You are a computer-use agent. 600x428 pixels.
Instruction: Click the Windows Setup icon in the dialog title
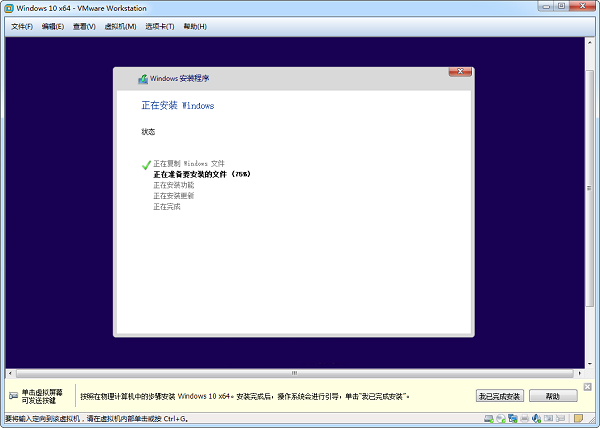[x=143, y=79]
